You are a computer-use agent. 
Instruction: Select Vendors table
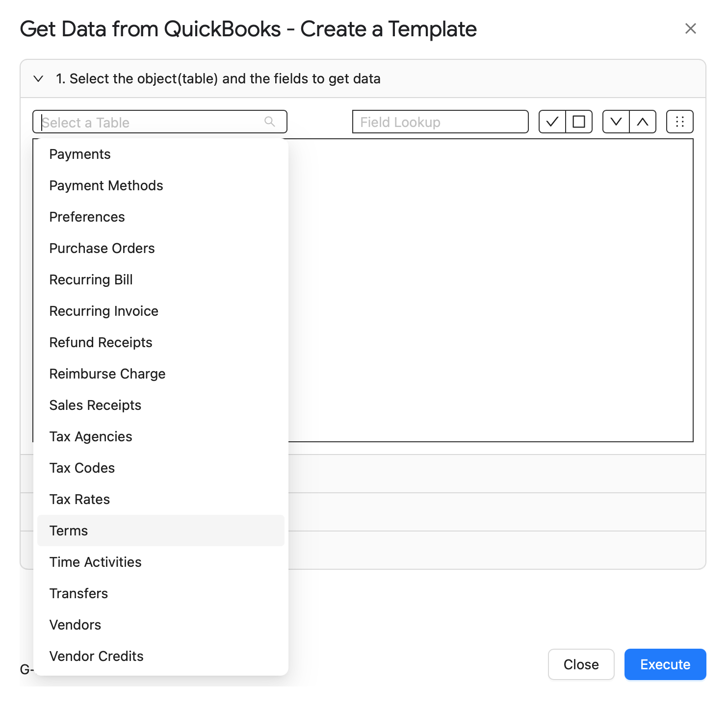[161, 625]
